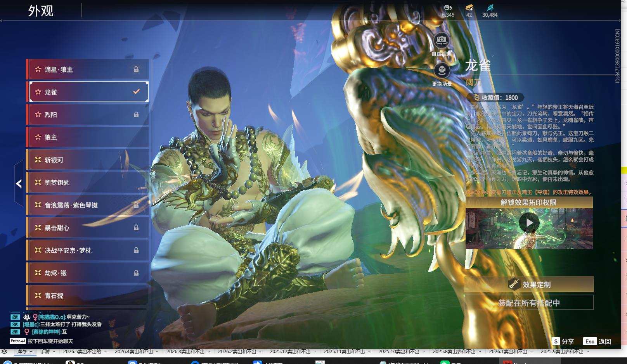Switch to the 手游 sheet tab
The image size is (627, 364).
45,352
